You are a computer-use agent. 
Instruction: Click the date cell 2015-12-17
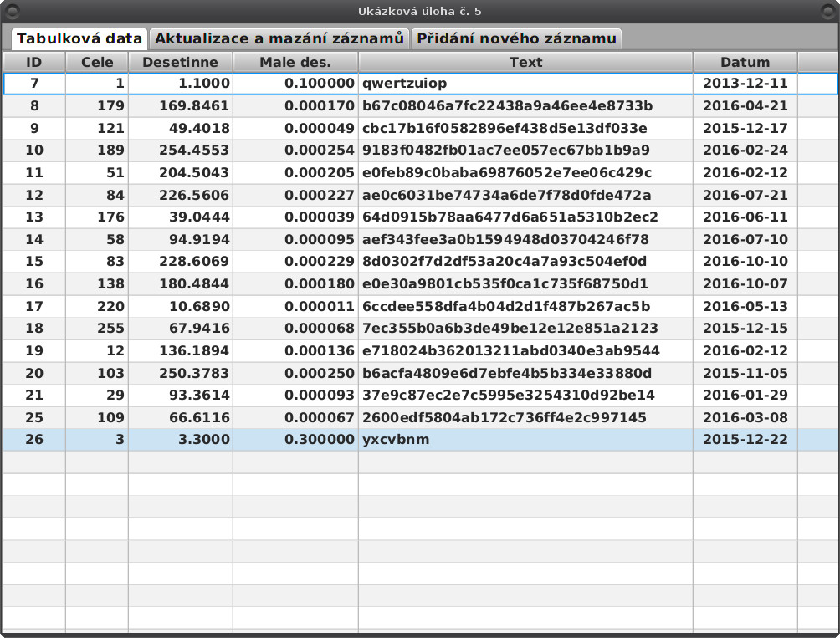(x=745, y=129)
